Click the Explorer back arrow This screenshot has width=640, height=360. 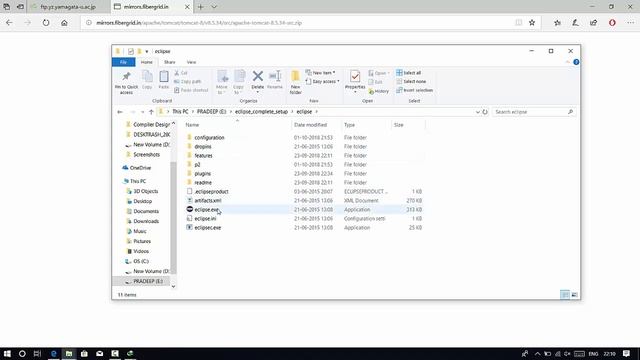[120, 112]
